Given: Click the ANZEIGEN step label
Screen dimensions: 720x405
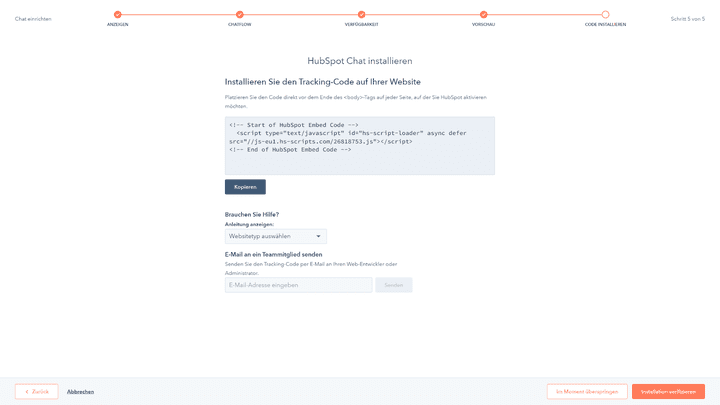Looking at the screenshot, I should 118,24.
